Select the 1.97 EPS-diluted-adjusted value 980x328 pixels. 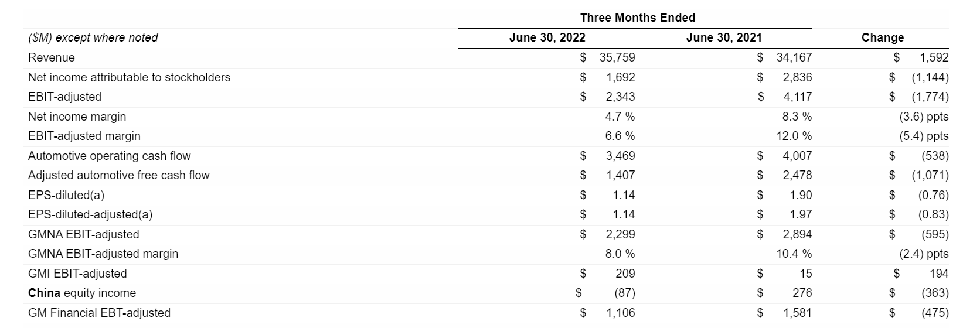point(801,214)
